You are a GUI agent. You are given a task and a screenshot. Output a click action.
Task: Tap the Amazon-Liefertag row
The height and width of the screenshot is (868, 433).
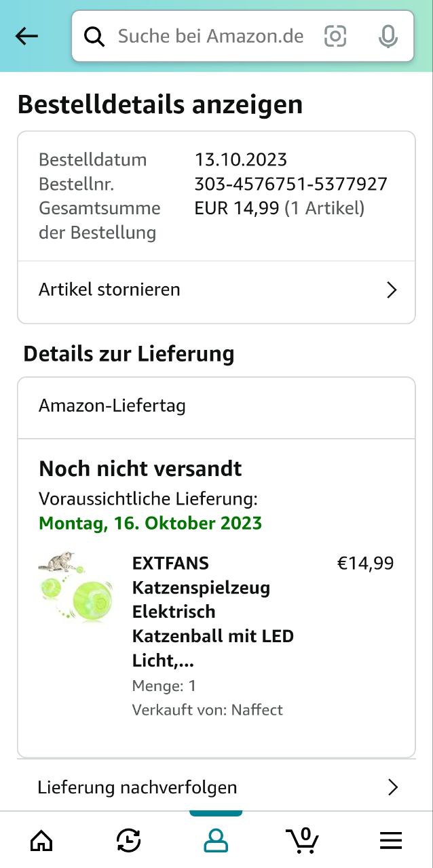(112, 406)
